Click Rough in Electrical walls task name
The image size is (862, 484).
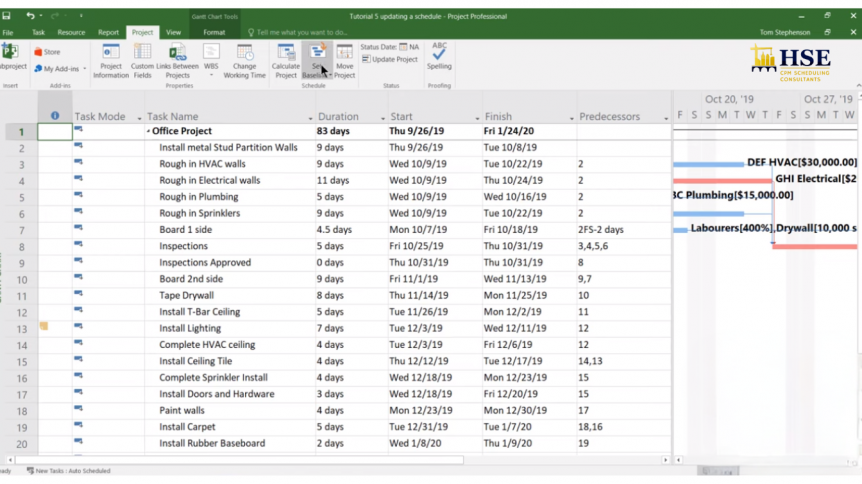pos(210,180)
